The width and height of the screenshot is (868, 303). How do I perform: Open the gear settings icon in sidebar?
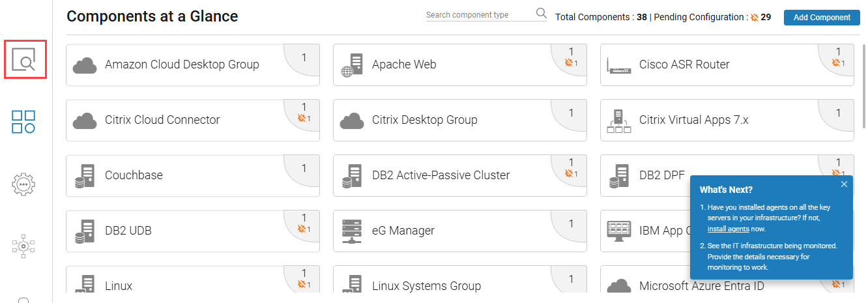point(23,184)
